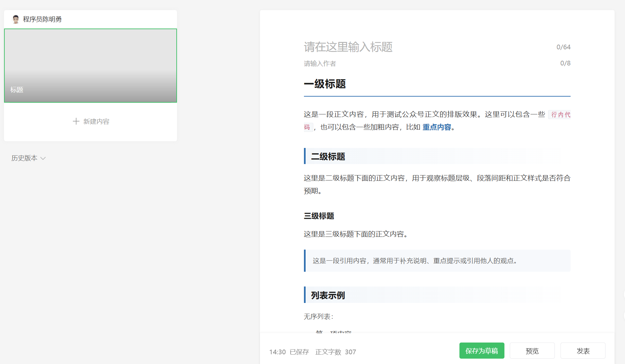Click the paragraph under 二级标题
The height and width of the screenshot is (364, 625).
pos(437,185)
